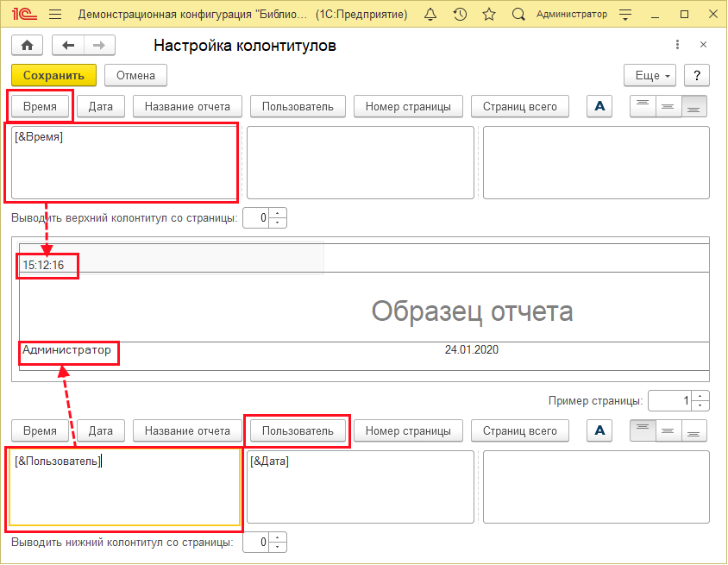Set footer vertical alignment to center
The image size is (728, 565).
point(668,430)
